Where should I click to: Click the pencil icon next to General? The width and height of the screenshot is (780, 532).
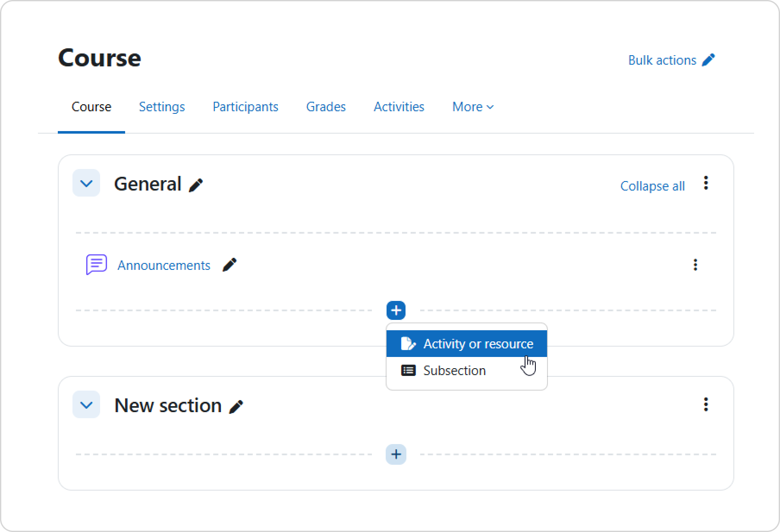(x=196, y=185)
